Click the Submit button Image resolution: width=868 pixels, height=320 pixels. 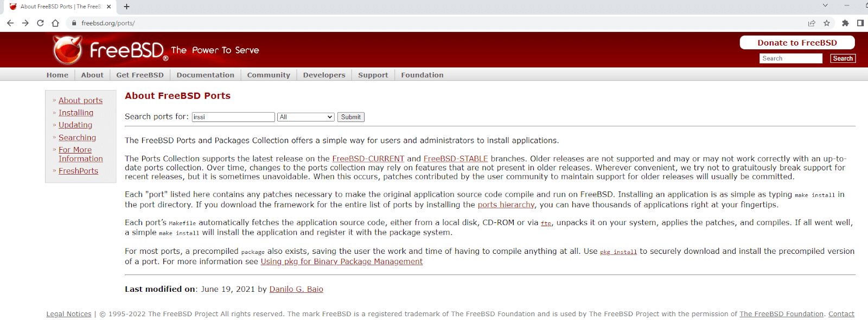350,117
